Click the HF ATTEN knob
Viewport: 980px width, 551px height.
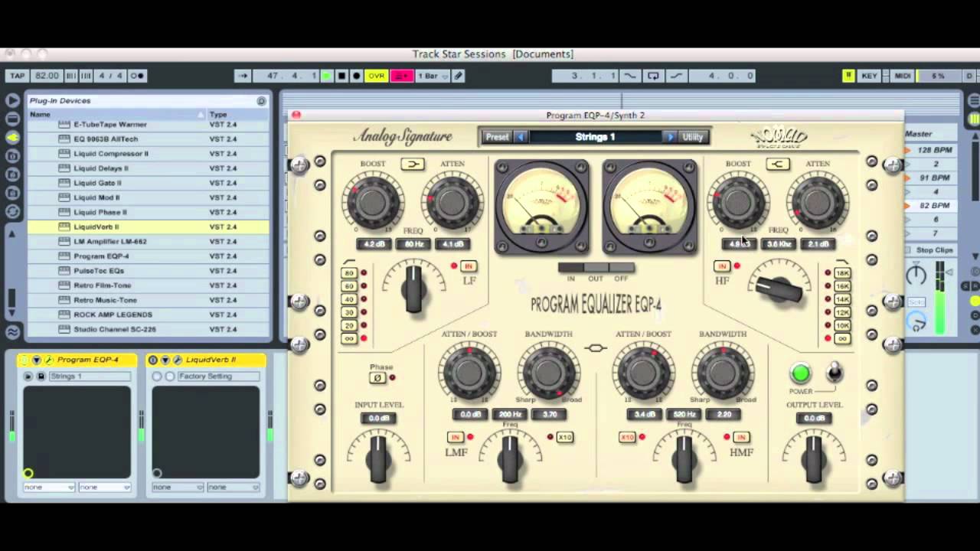pos(817,202)
